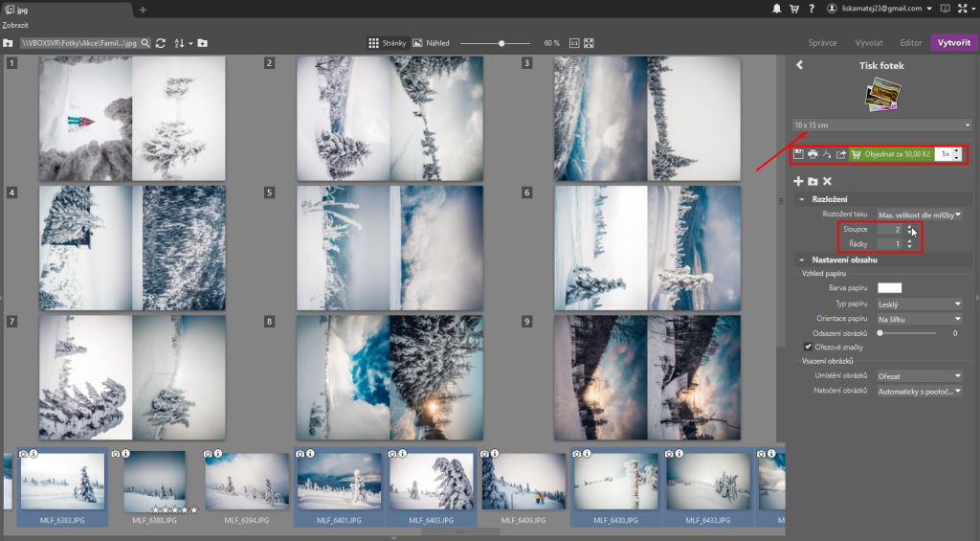The height and width of the screenshot is (541, 980).
Task: Click the save disk icon
Action: coord(798,154)
